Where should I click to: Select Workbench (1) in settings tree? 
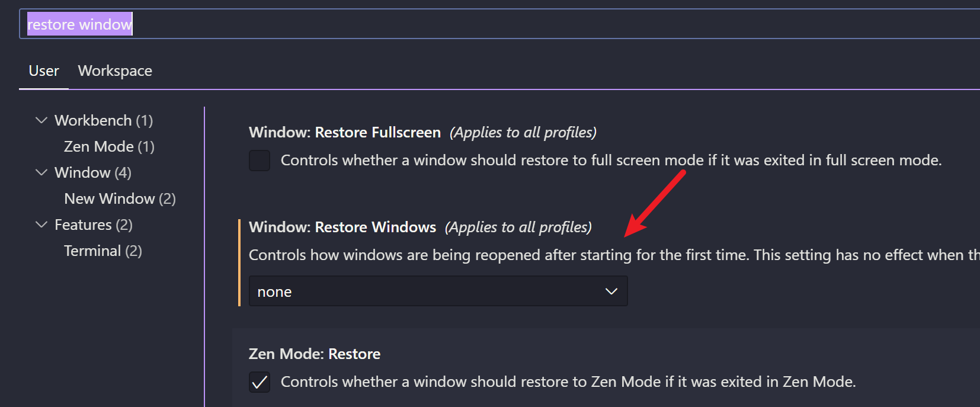[104, 120]
